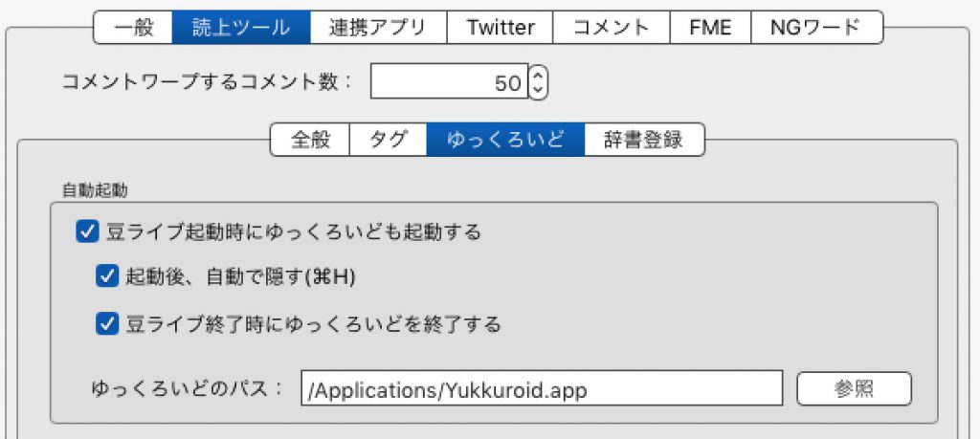The width and height of the screenshot is (980, 439).
Task: Uncheck 豆ライブ起動時にゆっくろいども起動する
Action: [x=86, y=232]
